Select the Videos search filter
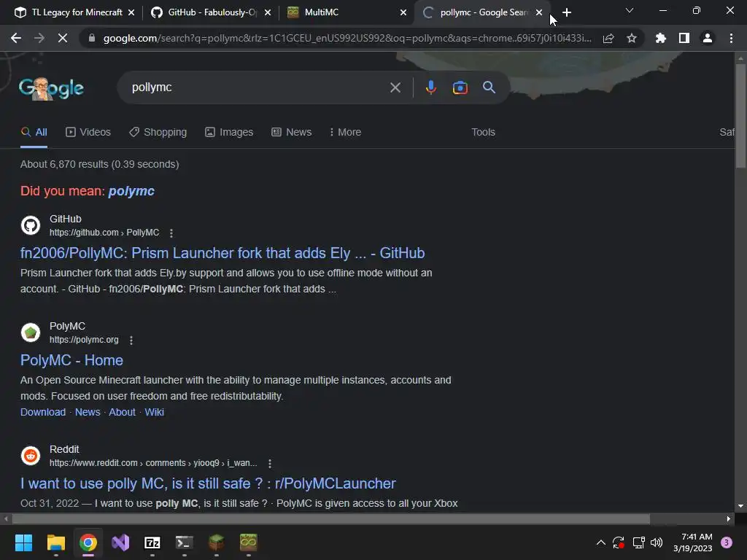Screen dimensions: 747x560 [x=88, y=133]
